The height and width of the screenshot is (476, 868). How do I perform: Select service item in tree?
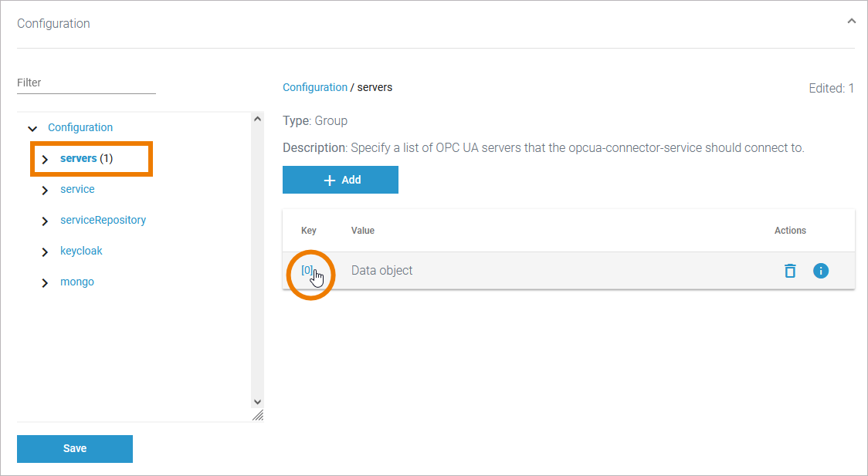77,189
